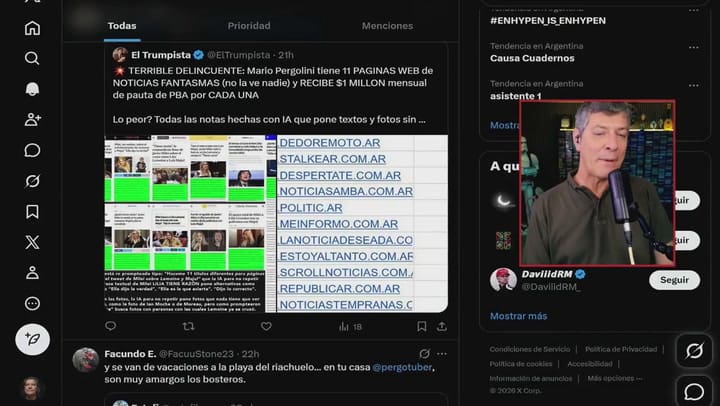The image size is (720, 406).
Task: Open Notifications bell icon
Action: [32, 89]
